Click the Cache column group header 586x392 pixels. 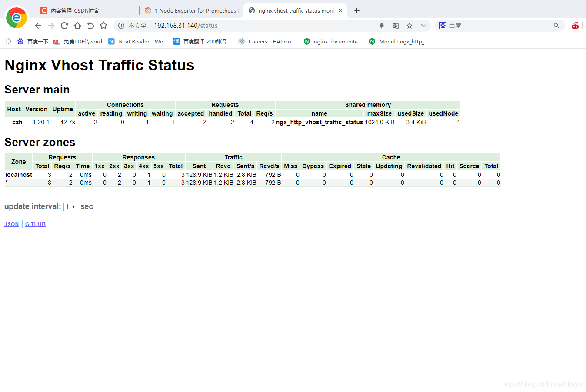[391, 157]
